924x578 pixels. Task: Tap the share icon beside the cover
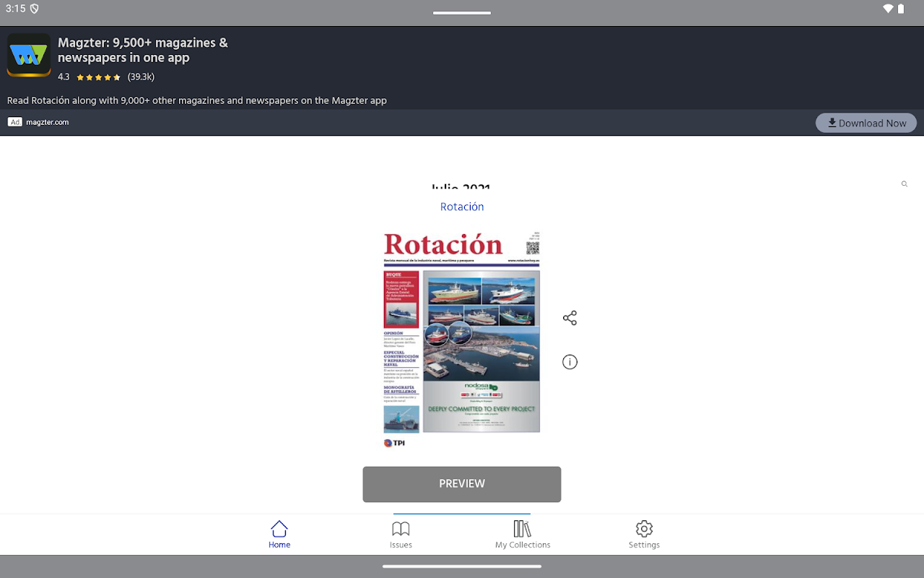[x=570, y=318]
